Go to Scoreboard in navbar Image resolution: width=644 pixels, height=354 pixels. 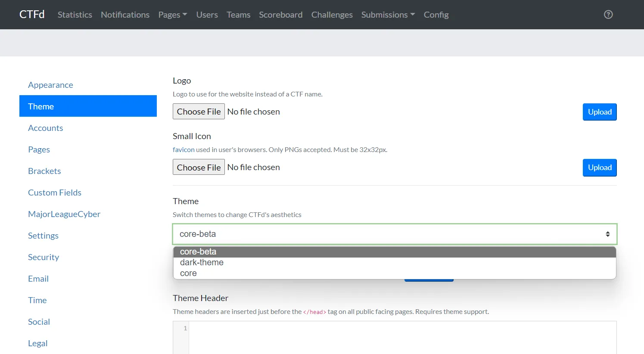pyautogui.click(x=280, y=15)
